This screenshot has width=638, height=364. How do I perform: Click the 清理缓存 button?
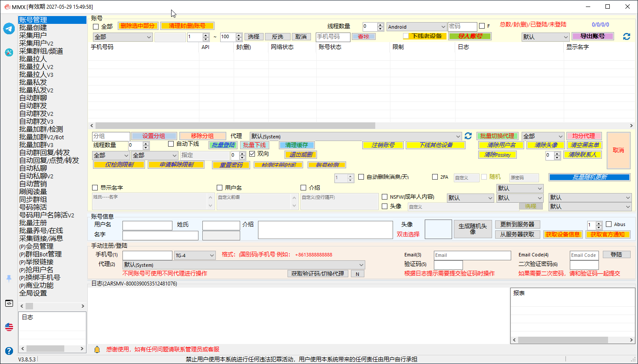pos(297,145)
